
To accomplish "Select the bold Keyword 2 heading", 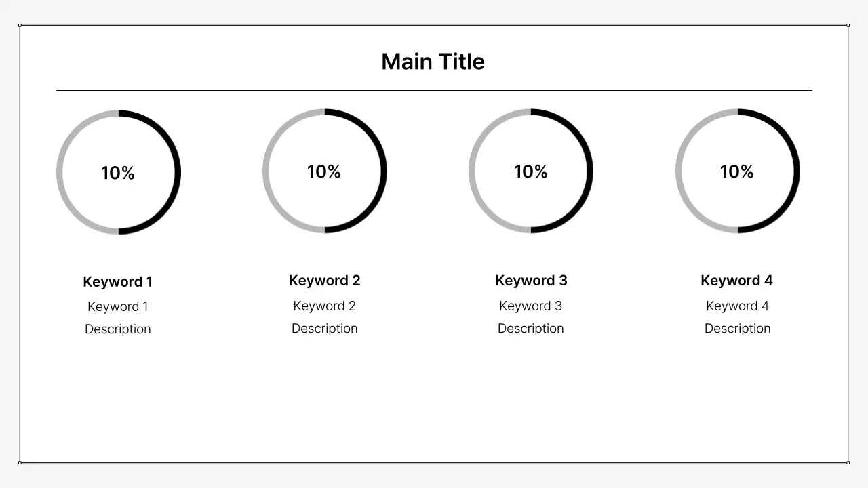I will coord(324,281).
